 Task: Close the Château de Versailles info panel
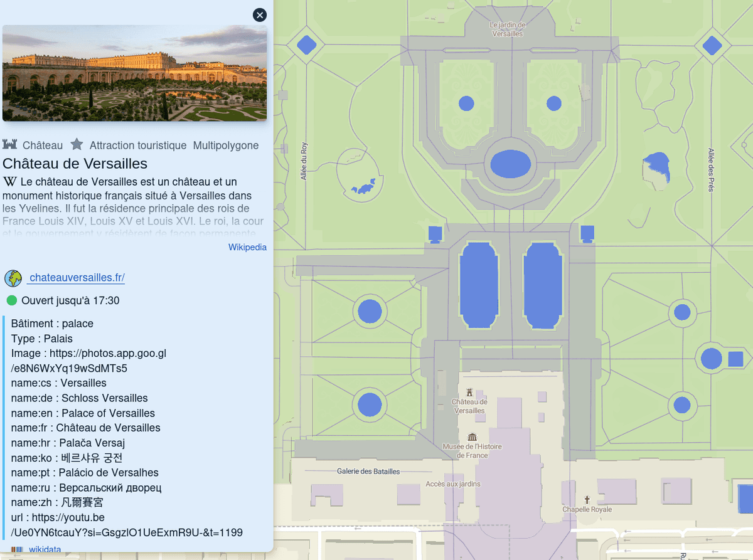[x=259, y=15]
